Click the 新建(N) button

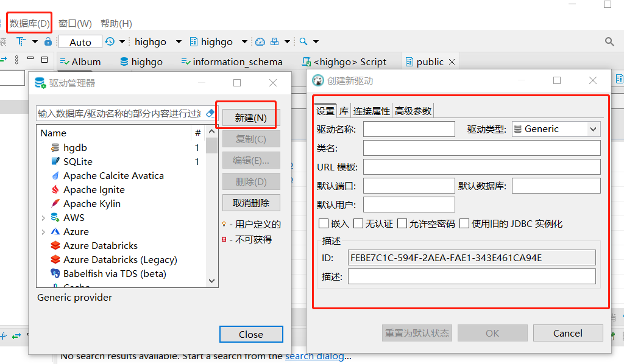tap(250, 117)
